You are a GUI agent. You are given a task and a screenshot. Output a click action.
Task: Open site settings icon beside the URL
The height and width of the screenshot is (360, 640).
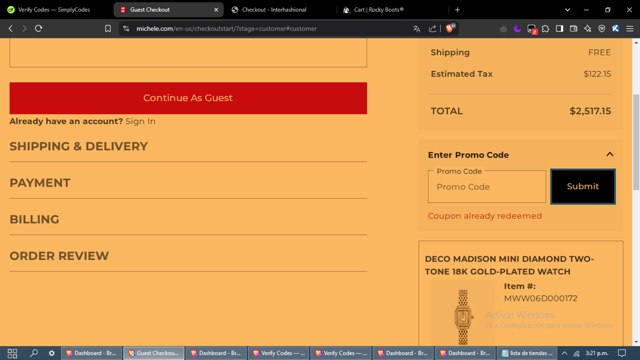[126, 29]
